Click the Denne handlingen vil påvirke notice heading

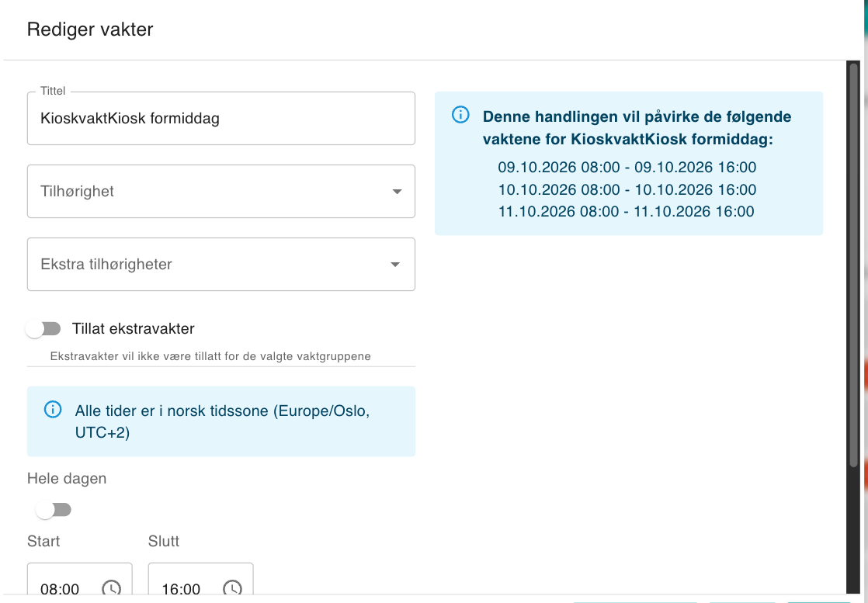click(x=637, y=128)
